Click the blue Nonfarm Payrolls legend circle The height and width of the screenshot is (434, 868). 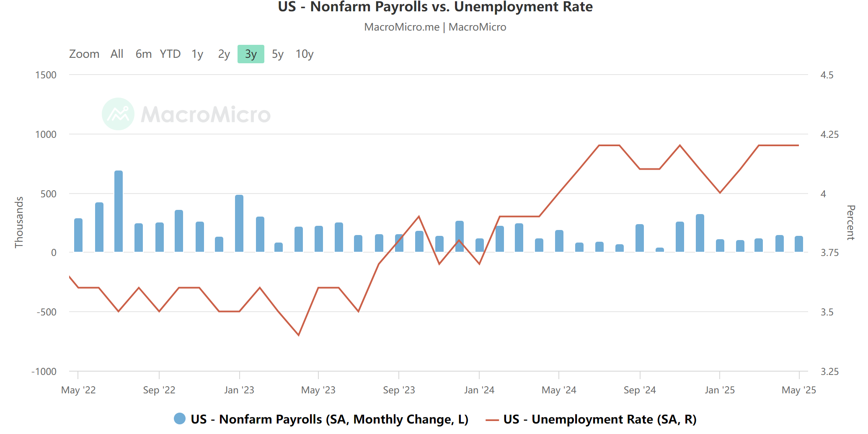(180, 418)
